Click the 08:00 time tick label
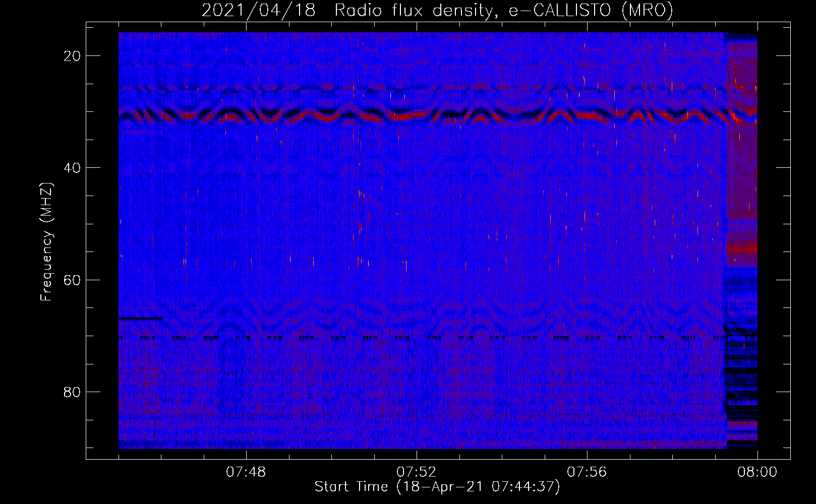This screenshot has width=816, height=504. [757, 472]
